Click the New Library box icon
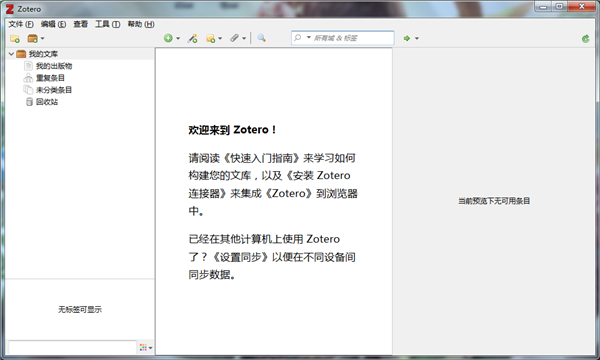The image size is (600, 360). tap(33, 38)
